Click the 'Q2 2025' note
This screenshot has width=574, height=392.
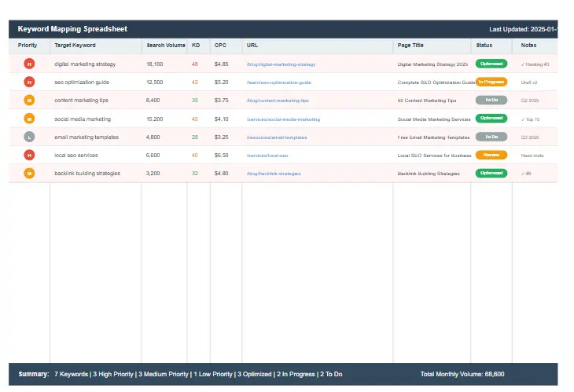pos(530,101)
